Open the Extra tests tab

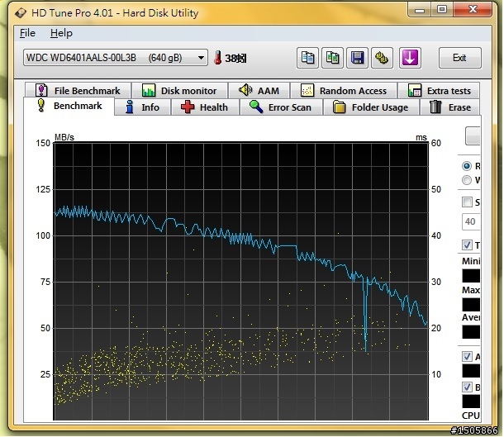pos(439,90)
